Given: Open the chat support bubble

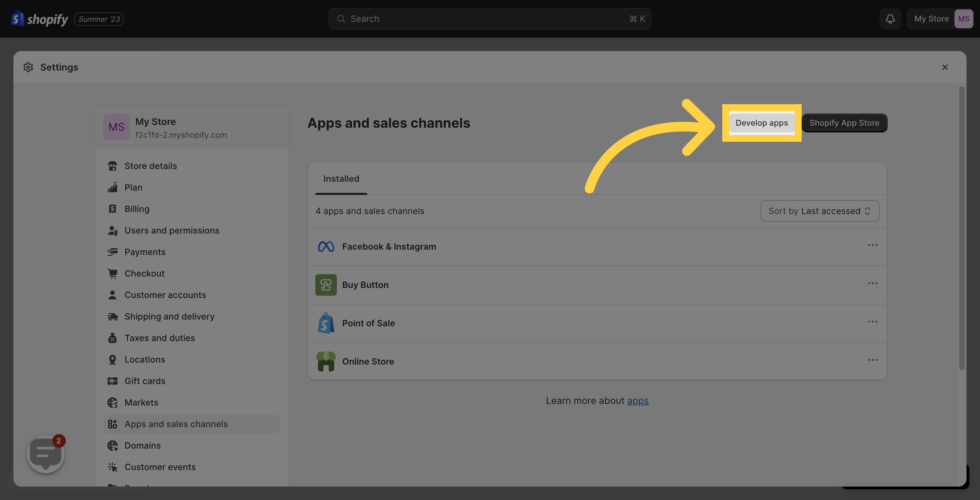Looking at the screenshot, I should coord(46,454).
